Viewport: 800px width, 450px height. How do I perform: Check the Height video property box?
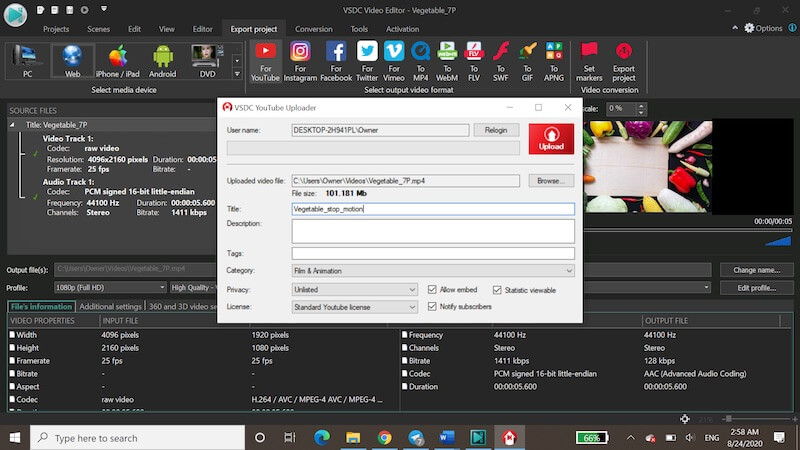click(x=12, y=347)
